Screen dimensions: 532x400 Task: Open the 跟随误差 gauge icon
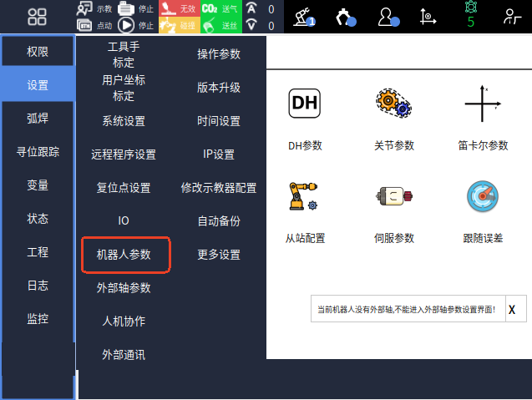click(482, 197)
